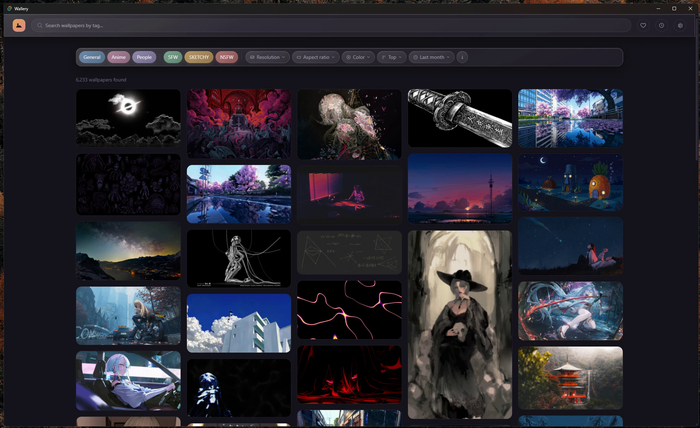Open history via the clock icon

click(662, 25)
